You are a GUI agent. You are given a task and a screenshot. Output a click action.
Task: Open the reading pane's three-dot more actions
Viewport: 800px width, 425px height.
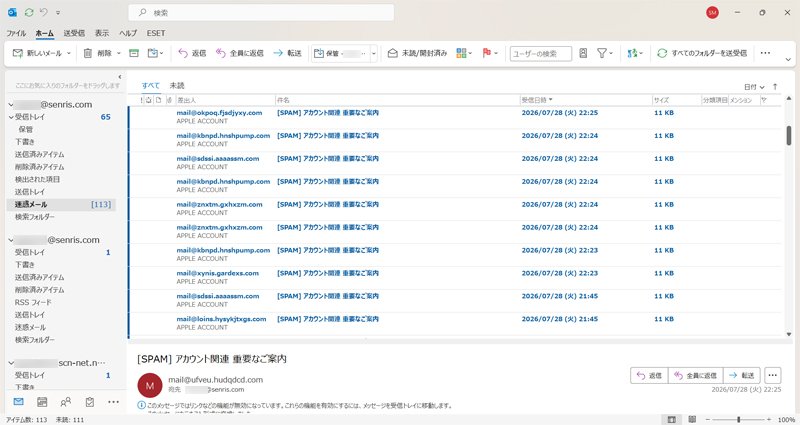click(772, 376)
